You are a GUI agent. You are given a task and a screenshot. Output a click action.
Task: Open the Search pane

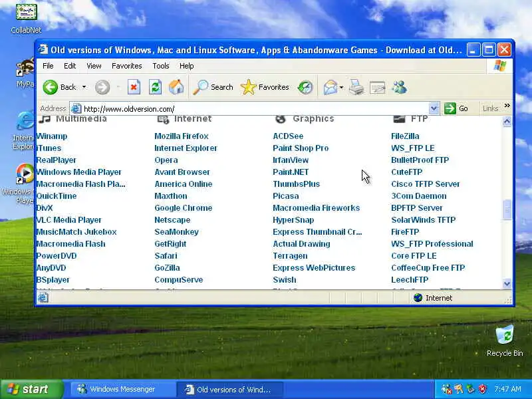click(213, 87)
